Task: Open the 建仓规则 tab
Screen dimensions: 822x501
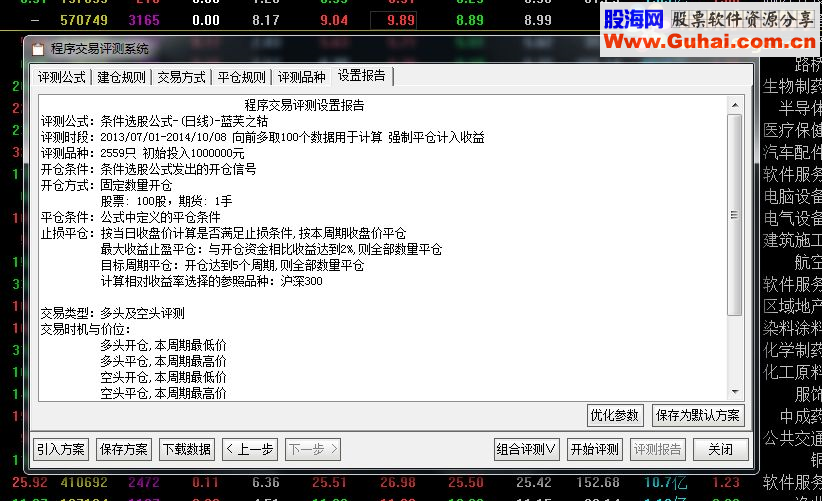Action: [122, 78]
